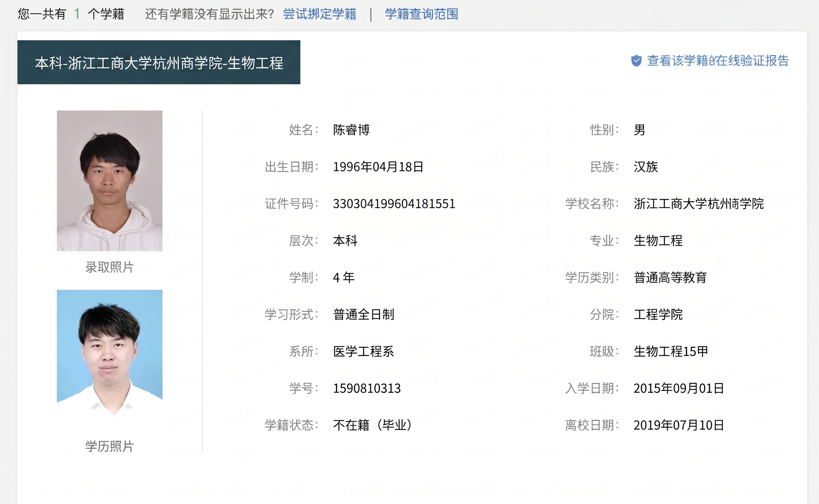
Task: Select the 本科-浙江工商大学杭州商学院-生物工程 header tab
Action: tap(159, 62)
